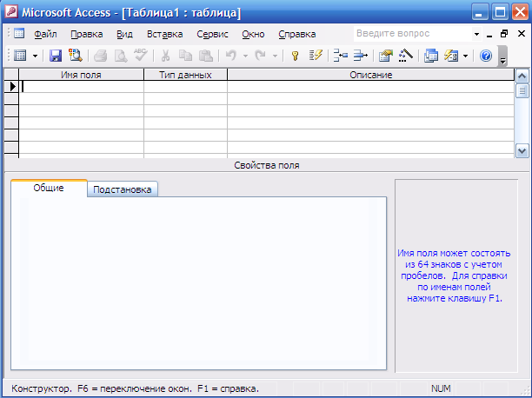The image size is (532, 398).
Task: Click the NUM indicator in status bar
Action: click(441, 388)
